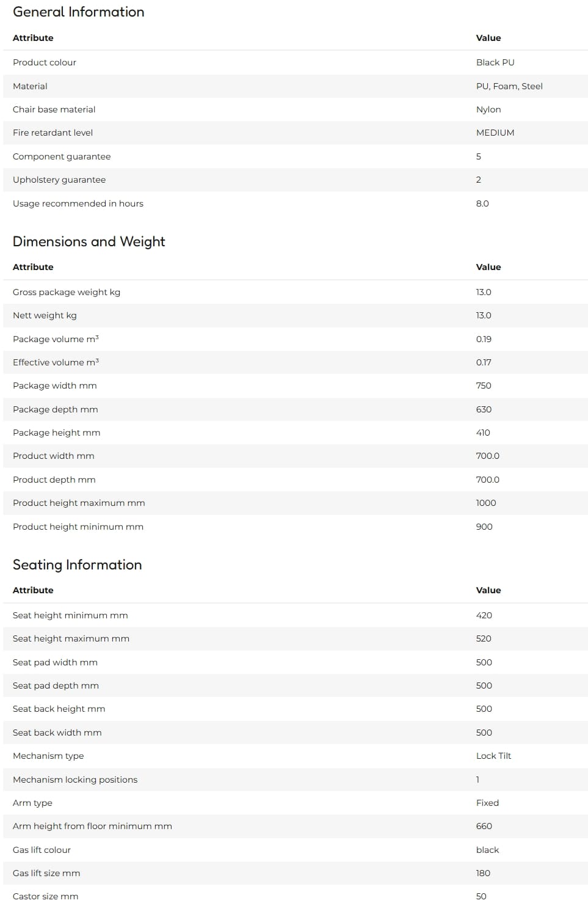Viewport: 588px width, 914px height.
Task: Click Castor size mm attribute
Action: (x=45, y=896)
